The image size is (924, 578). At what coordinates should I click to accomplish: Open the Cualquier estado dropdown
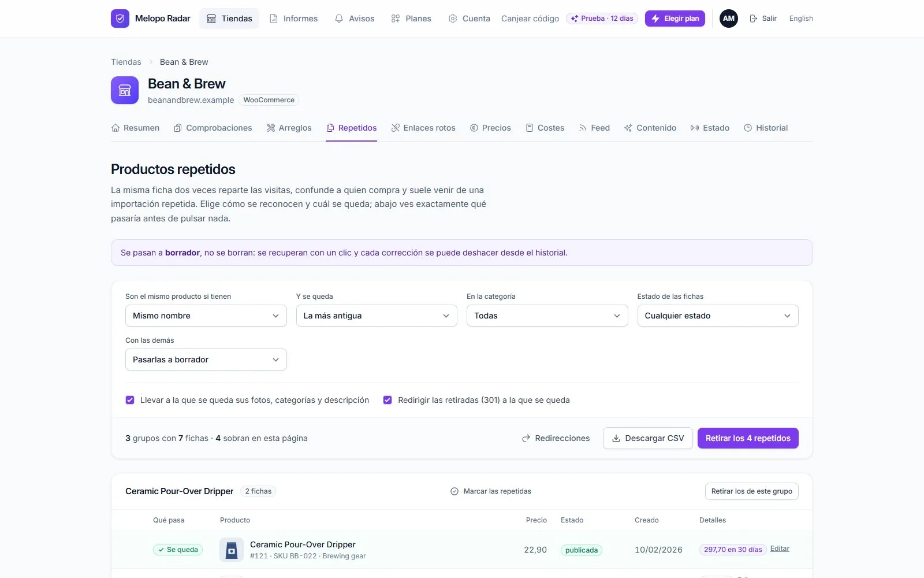coord(718,316)
